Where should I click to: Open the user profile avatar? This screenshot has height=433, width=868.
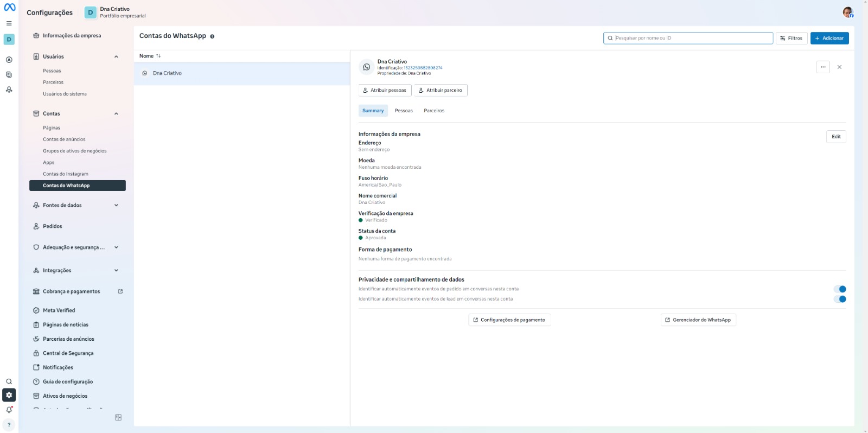(847, 12)
